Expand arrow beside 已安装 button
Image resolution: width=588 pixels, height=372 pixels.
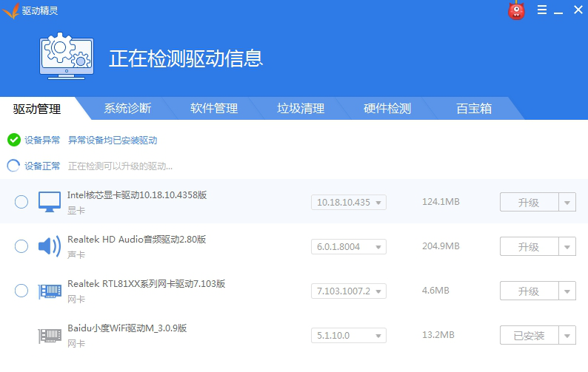click(x=567, y=335)
